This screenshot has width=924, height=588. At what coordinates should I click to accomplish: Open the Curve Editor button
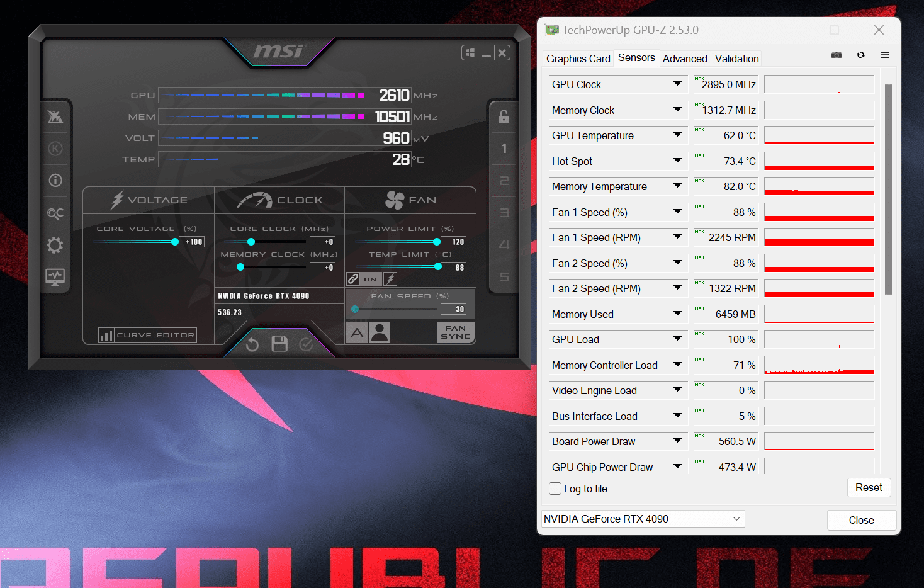tap(147, 335)
